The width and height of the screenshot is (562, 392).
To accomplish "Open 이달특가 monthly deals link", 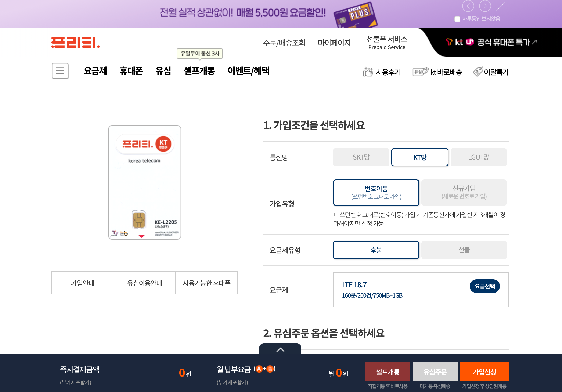I will pos(490,72).
